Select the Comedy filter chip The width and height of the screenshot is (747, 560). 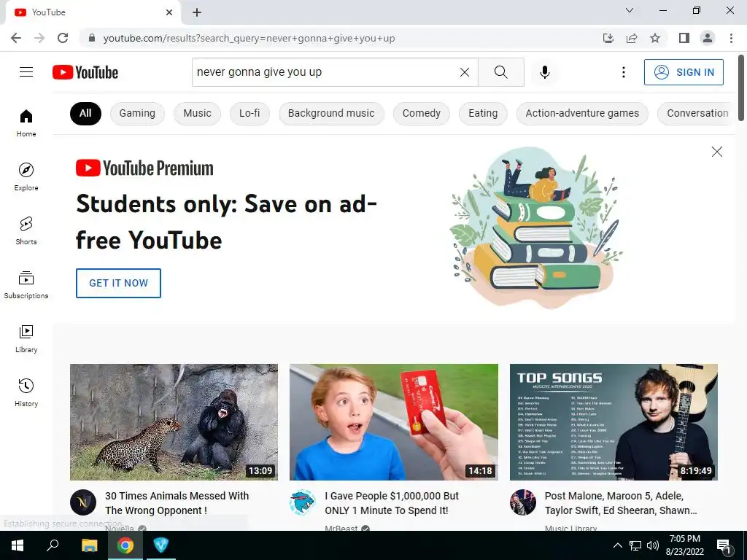[x=421, y=113]
